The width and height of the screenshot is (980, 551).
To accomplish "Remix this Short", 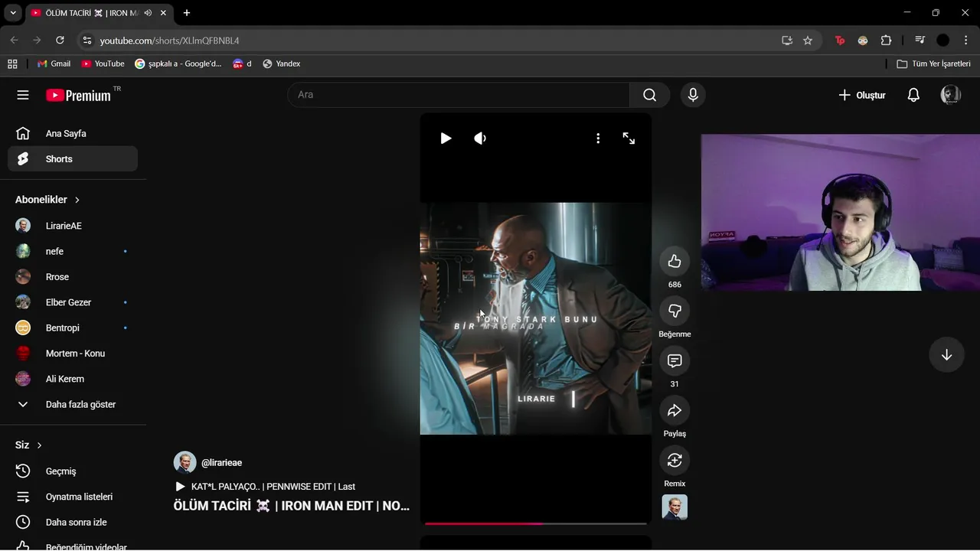I will pyautogui.click(x=675, y=461).
